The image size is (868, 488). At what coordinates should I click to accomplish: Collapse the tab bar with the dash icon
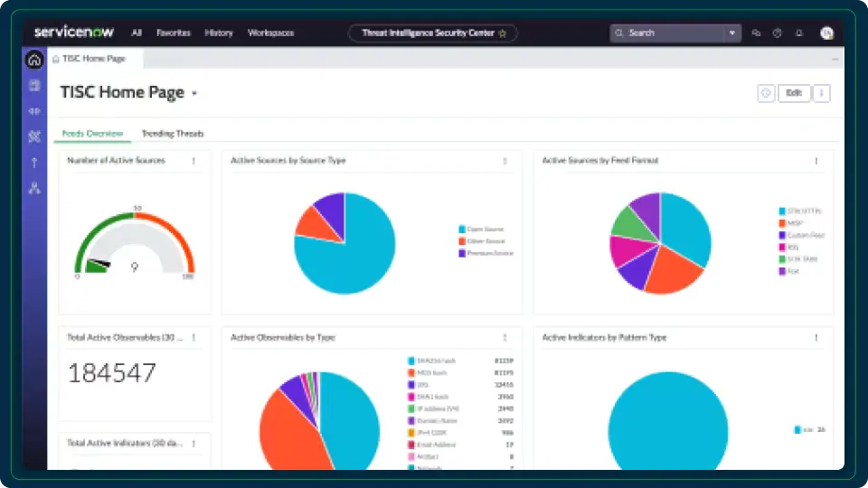835,59
